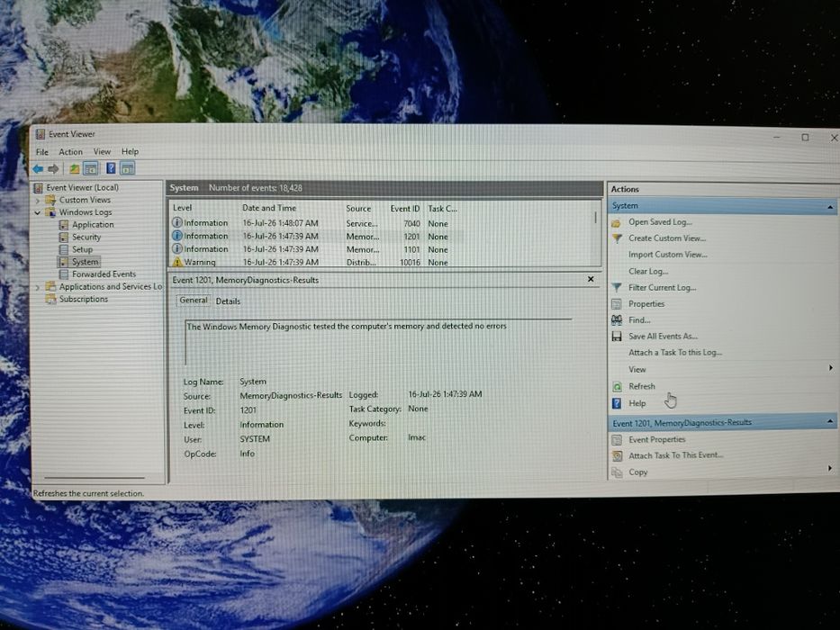This screenshot has width=840, height=630.
Task: Select the Security log in tree
Action: click(x=86, y=238)
